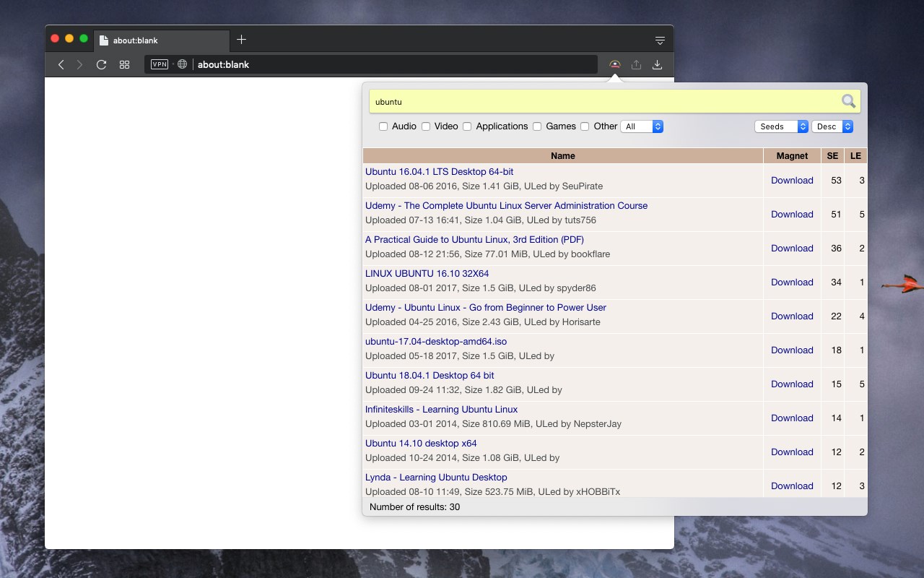The height and width of the screenshot is (578, 924).
Task: Download magnet for Udemy Beginner to Power User
Action: coord(792,316)
